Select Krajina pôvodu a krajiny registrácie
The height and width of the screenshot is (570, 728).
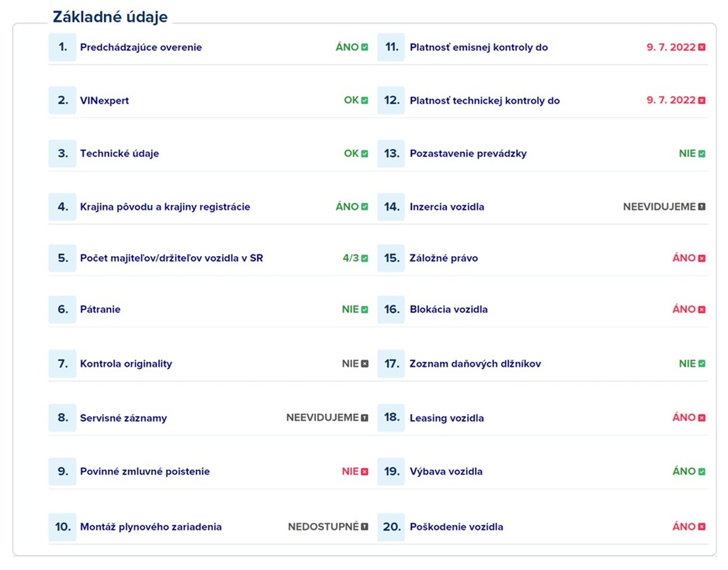[x=209, y=207]
